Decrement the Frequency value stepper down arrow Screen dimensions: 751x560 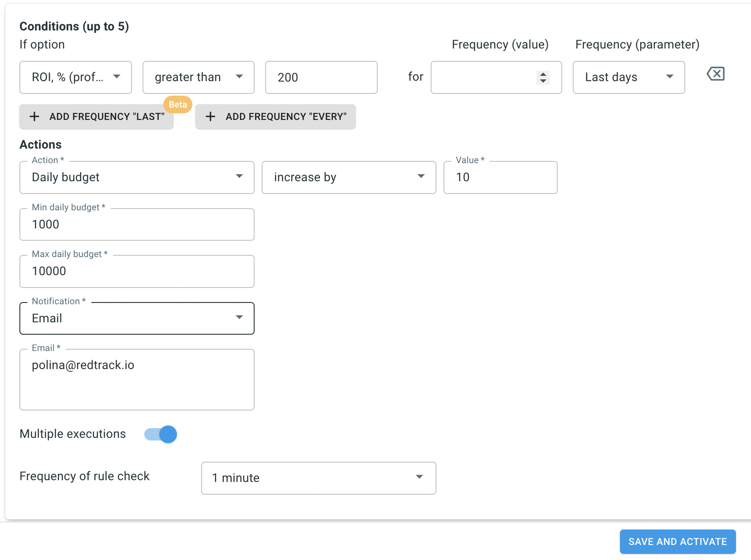543,81
